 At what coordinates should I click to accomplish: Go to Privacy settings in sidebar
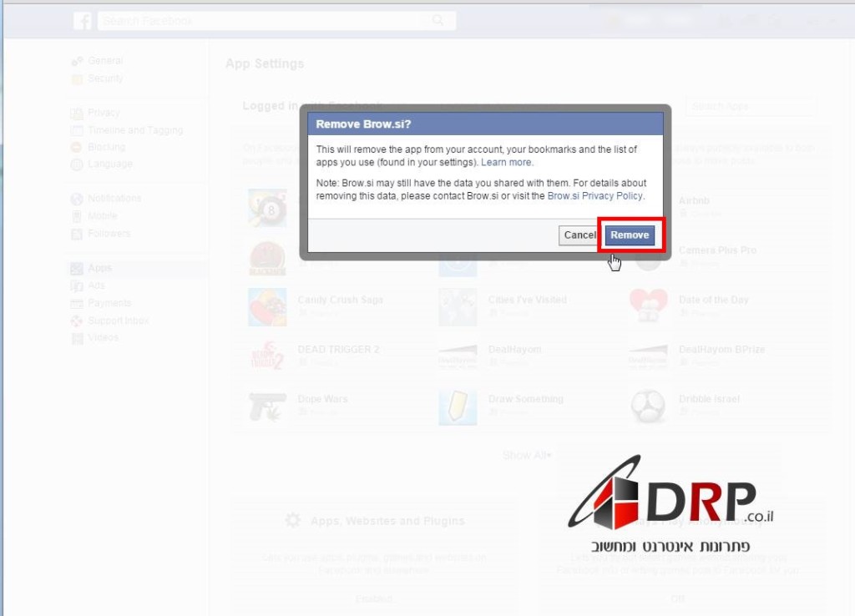click(x=104, y=113)
